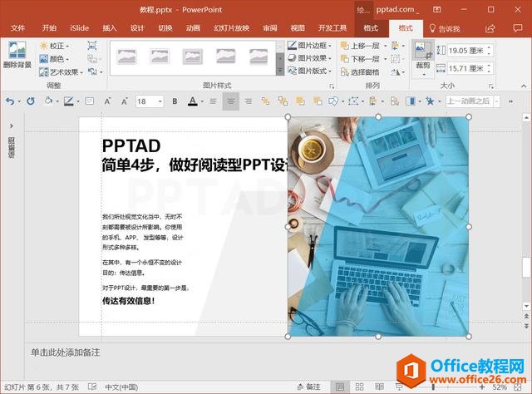This screenshot has width=532, height=394.
Task: Toggle center text alignment
Action: tap(230, 101)
